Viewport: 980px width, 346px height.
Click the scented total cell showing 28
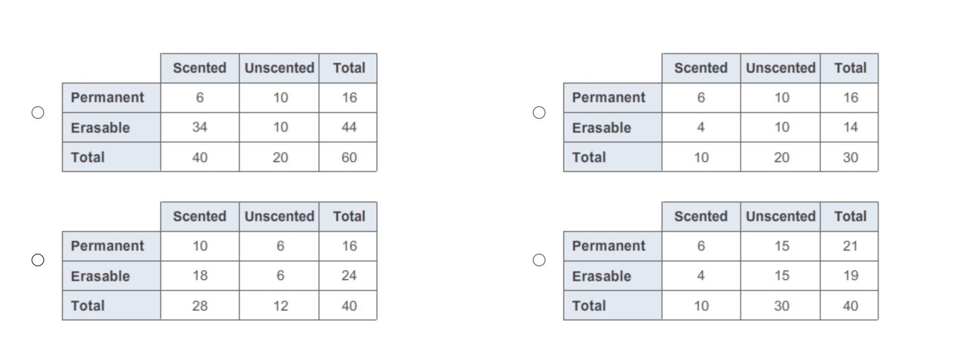coord(200,306)
